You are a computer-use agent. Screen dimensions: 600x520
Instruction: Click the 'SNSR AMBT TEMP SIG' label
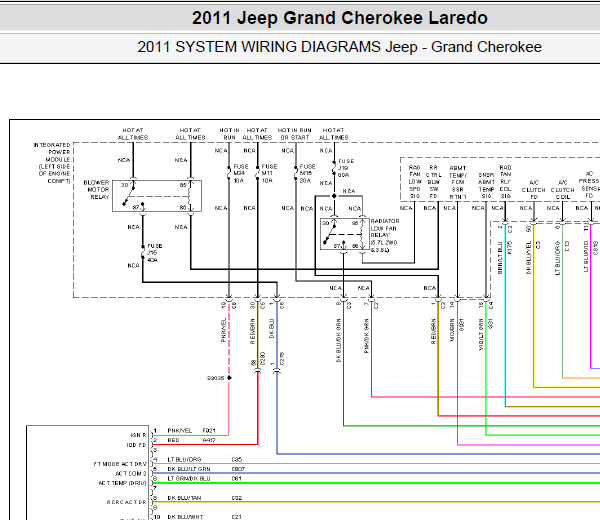pyautogui.click(x=486, y=186)
